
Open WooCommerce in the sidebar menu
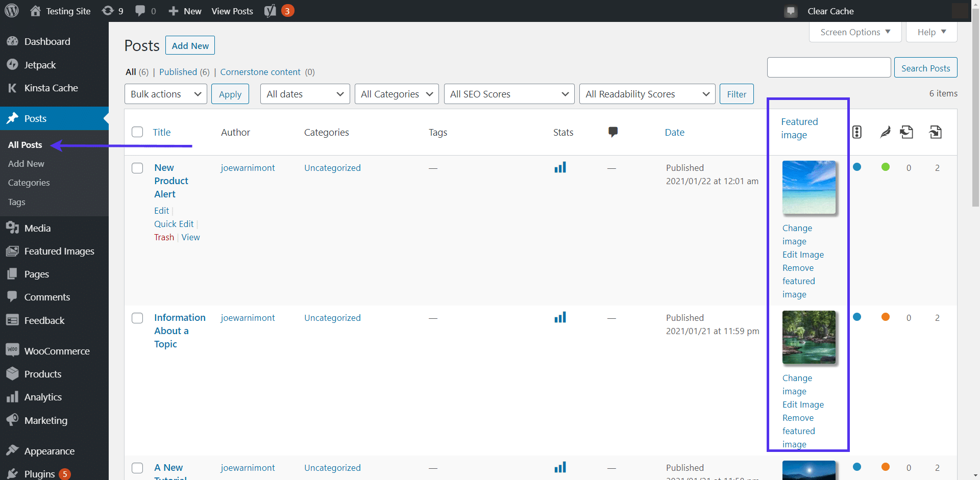tap(57, 351)
